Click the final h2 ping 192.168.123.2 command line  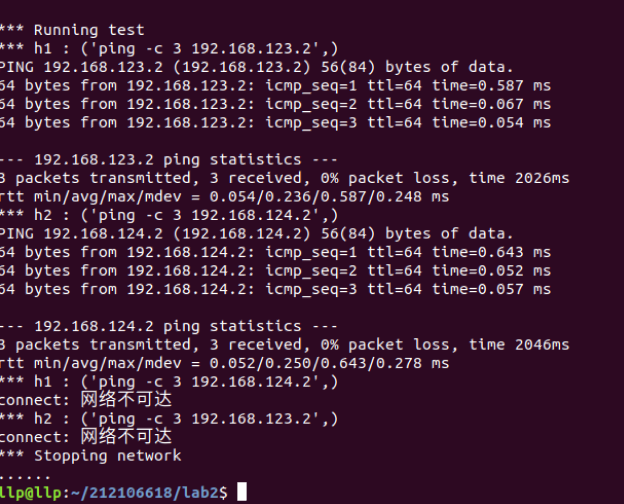[x=170, y=418]
